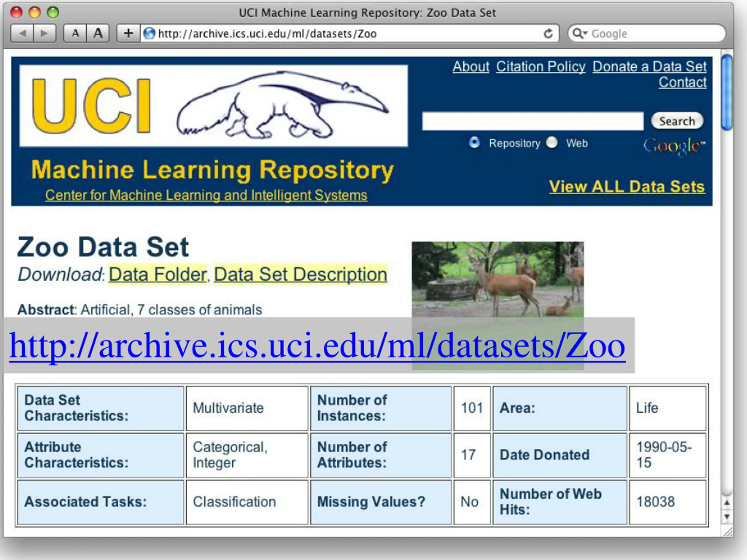This screenshot has height=560, width=747.
Task: Click the repository search text box
Action: pos(533,121)
